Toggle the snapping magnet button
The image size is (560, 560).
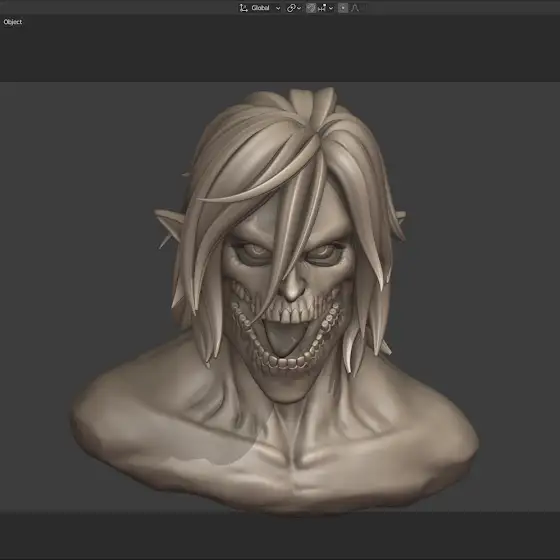pyautogui.click(x=311, y=8)
